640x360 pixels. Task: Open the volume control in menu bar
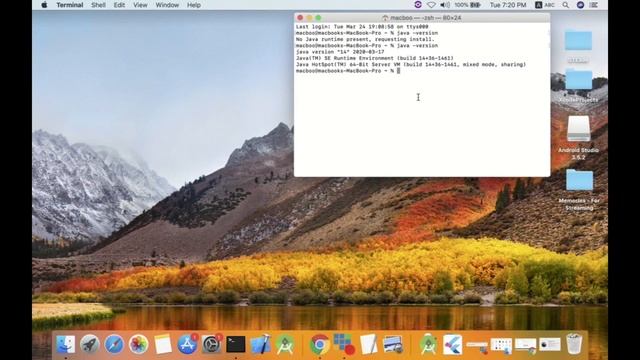[445, 5]
